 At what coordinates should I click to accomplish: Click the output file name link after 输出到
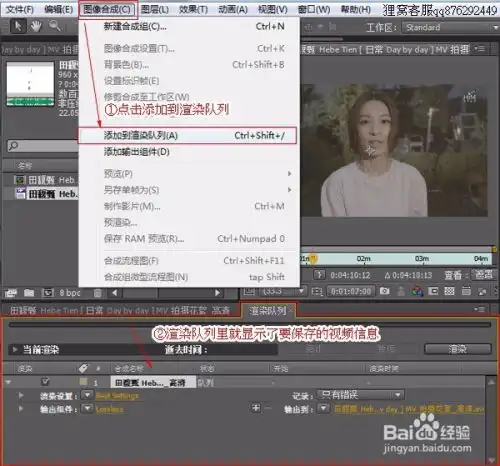(x=409, y=409)
